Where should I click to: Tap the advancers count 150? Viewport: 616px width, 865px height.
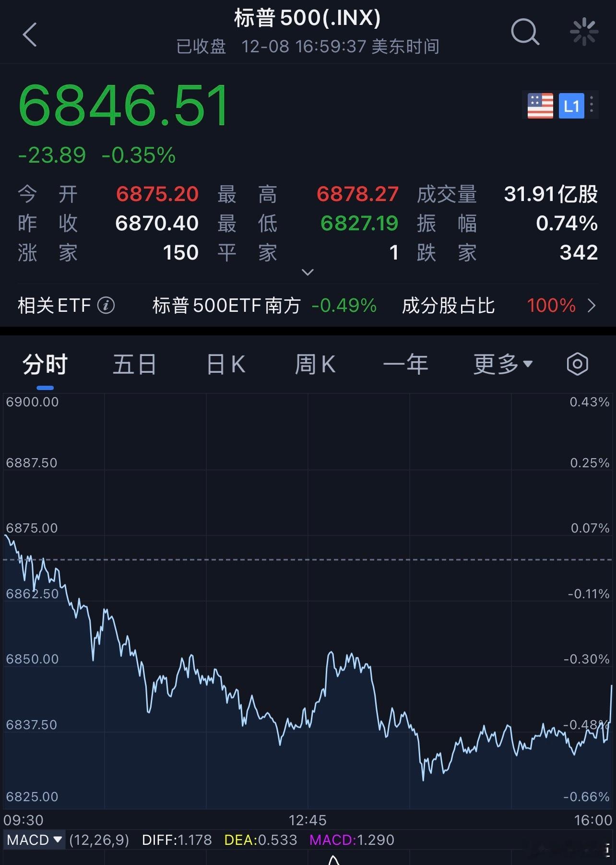(180, 252)
